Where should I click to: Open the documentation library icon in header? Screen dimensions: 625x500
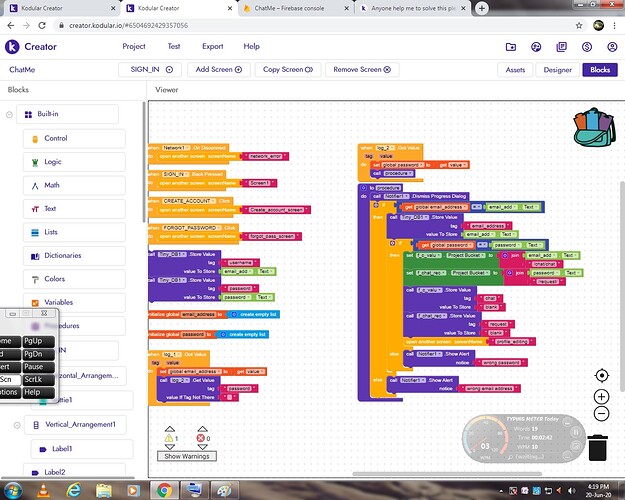point(562,47)
